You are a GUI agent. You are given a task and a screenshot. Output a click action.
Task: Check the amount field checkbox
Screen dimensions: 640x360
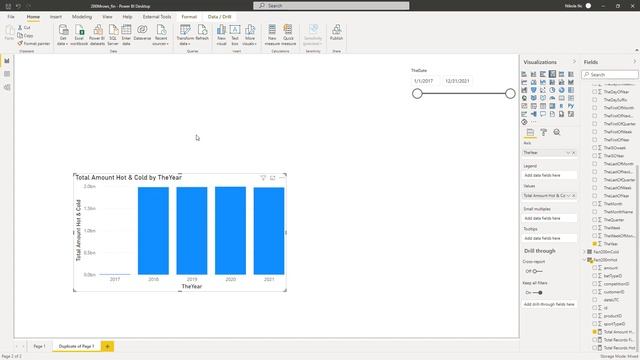click(x=595, y=268)
